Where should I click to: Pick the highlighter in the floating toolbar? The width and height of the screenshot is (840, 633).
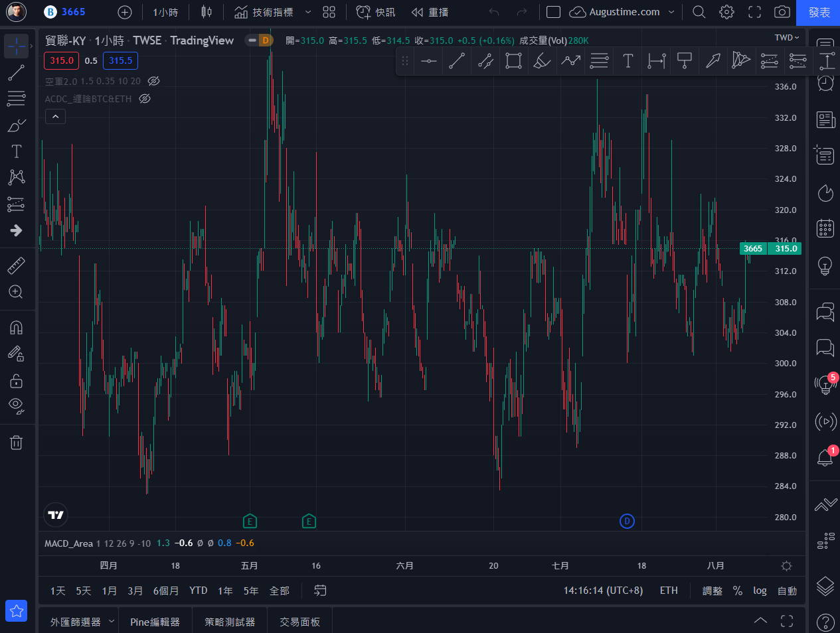tap(542, 61)
